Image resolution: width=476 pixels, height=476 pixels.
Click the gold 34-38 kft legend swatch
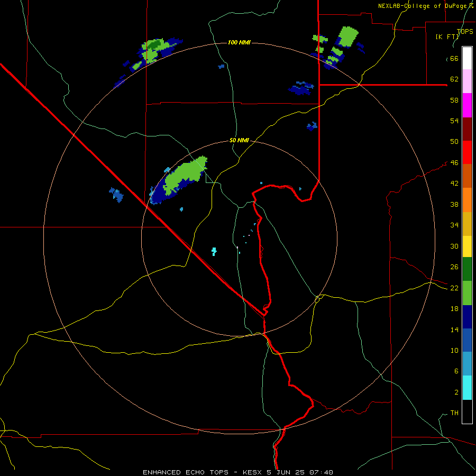(467, 224)
